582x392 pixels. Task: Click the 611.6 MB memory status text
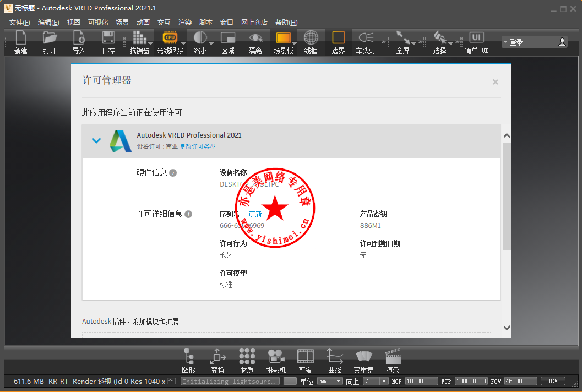pyautogui.click(x=29, y=381)
